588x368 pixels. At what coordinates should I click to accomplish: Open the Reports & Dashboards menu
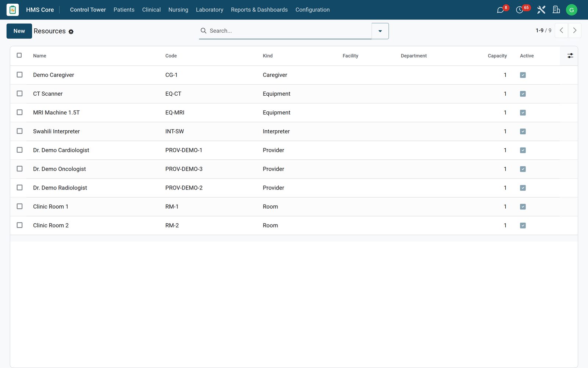259,10
